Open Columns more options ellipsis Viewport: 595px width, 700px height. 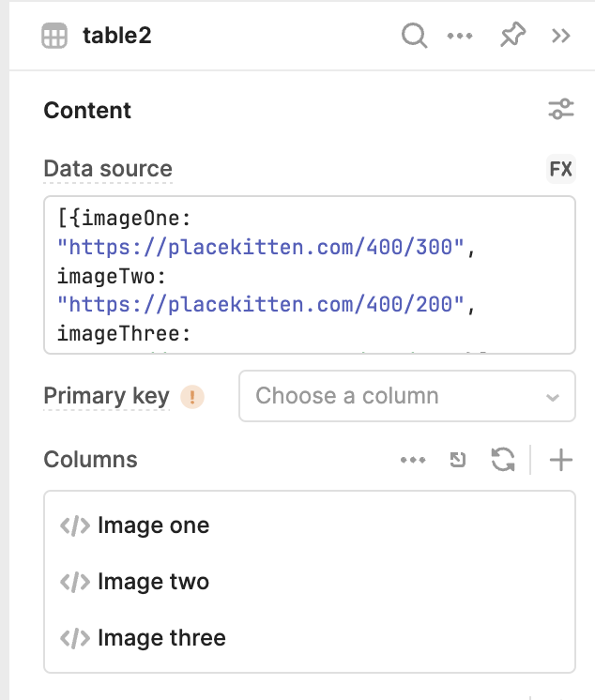coord(413,460)
